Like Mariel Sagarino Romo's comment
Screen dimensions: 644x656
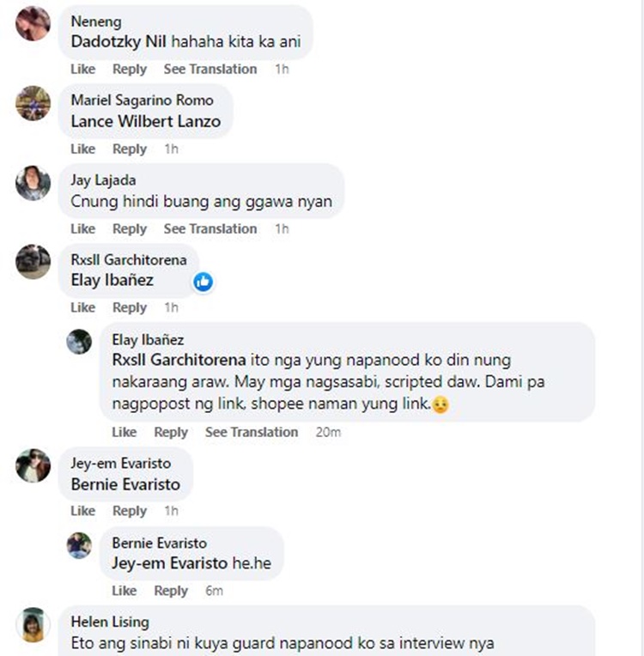[82, 149]
